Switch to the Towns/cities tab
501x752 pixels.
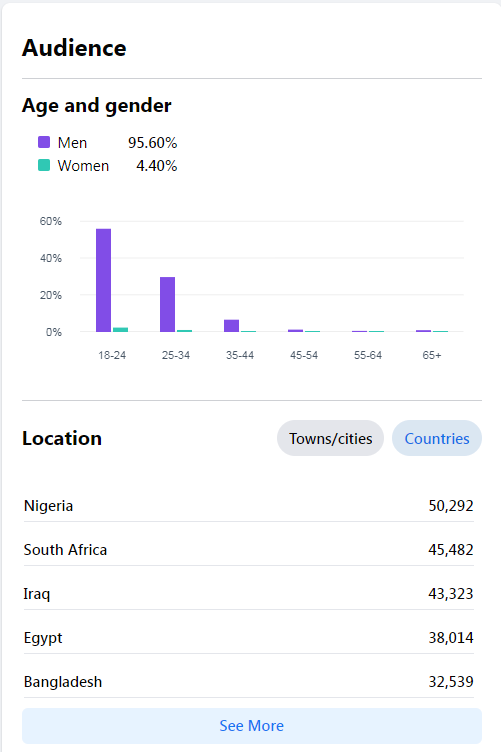[330, 438]
